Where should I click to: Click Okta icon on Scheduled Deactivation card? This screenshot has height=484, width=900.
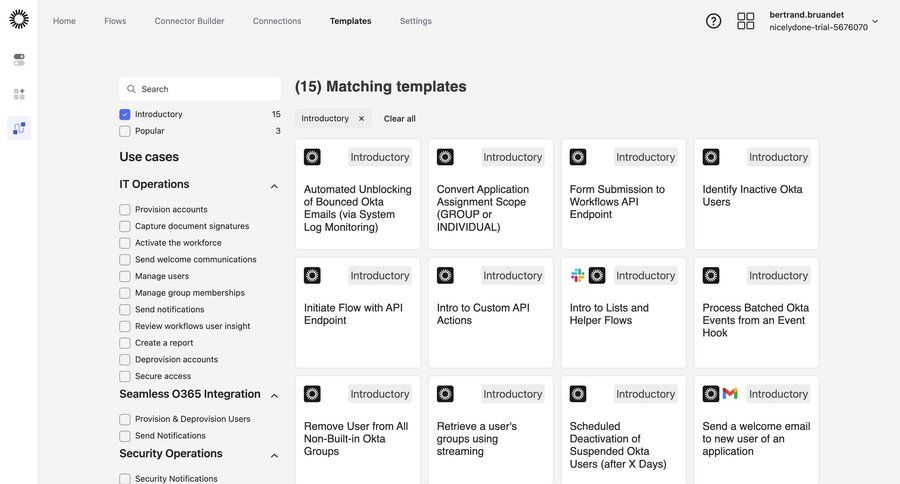tap(578, 394)
